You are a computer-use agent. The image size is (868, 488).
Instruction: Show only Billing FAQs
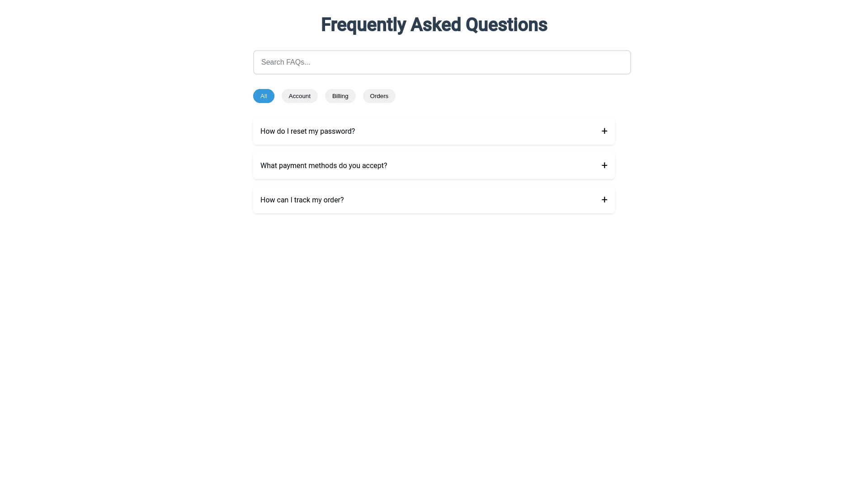(340, 96)
